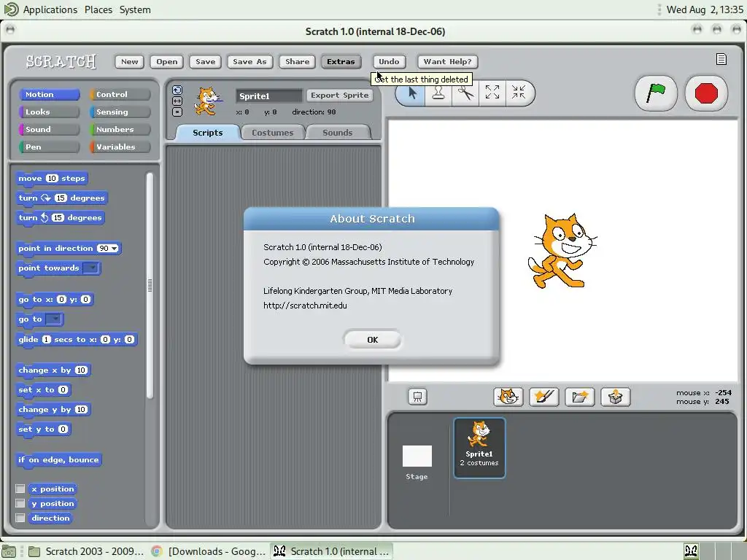Screen dimensions: 747x560
Task: Enable the y position checkbox
Action: pos(20,503)
